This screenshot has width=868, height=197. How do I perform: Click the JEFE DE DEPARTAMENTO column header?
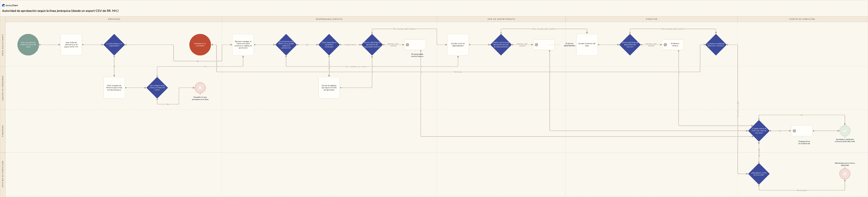(x=501, y=19)
